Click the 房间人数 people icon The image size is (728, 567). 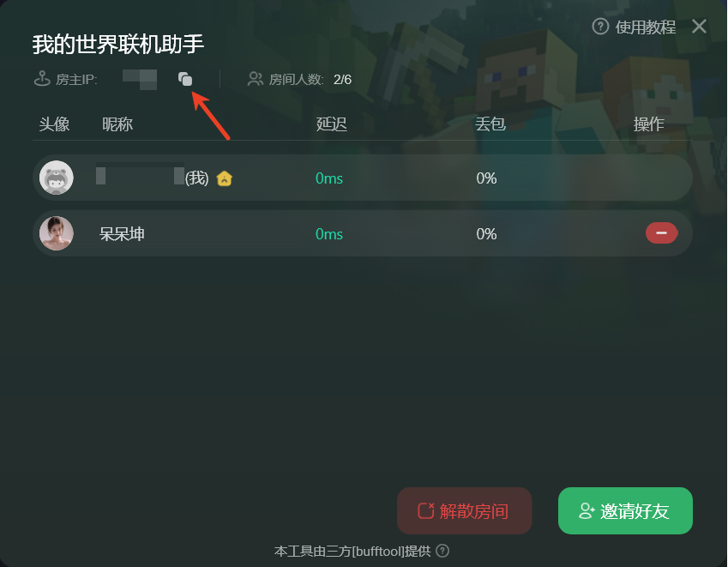click(x=256, y=79)
